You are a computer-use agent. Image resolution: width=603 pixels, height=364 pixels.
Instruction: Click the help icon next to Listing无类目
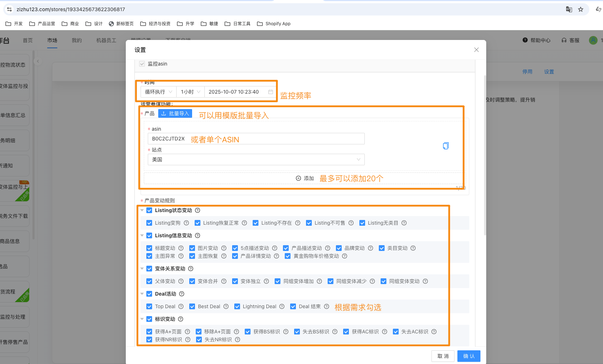[x=404, y=223]
